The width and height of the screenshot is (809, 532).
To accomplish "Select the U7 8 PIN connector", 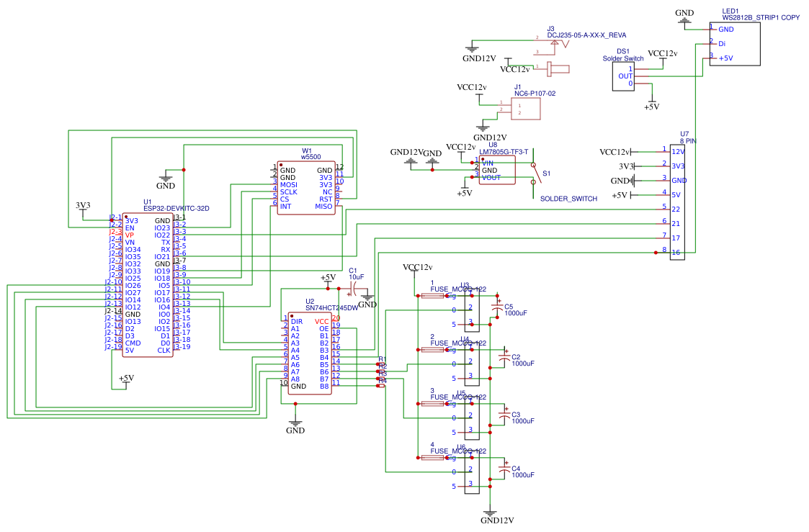I will 677,202.
